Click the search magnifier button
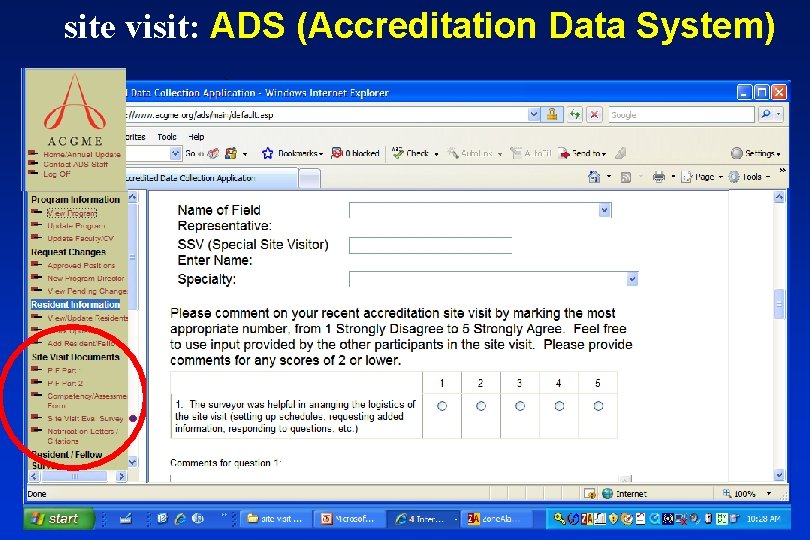This screenshot has height=540, width=810. 766,114
